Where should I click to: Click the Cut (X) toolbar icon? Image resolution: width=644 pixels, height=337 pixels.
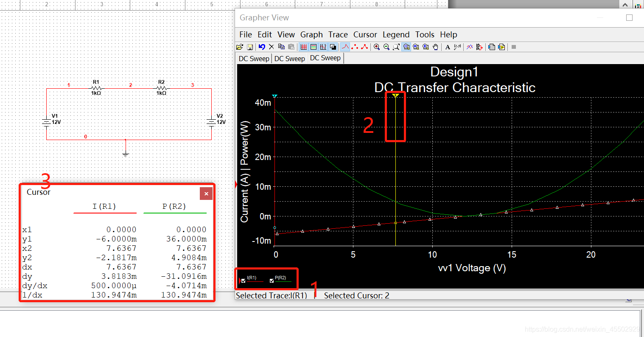click(x=272, y=47)
